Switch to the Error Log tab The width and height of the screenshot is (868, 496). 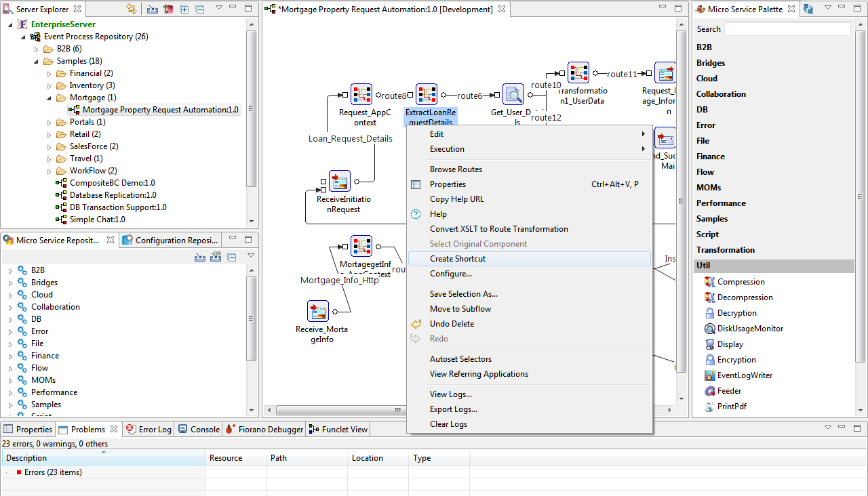coord(149,430)
